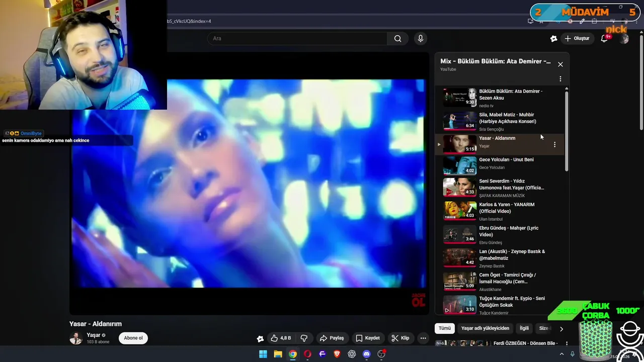Open the Yaşar channel name link
This screenshot has height=362, width=644.
[x=93, y=335]
